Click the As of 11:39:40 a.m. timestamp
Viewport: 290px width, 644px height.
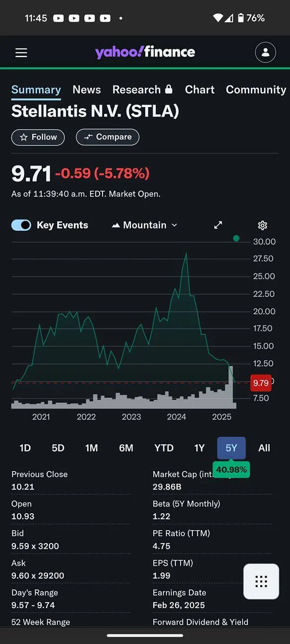coord(86,194)
